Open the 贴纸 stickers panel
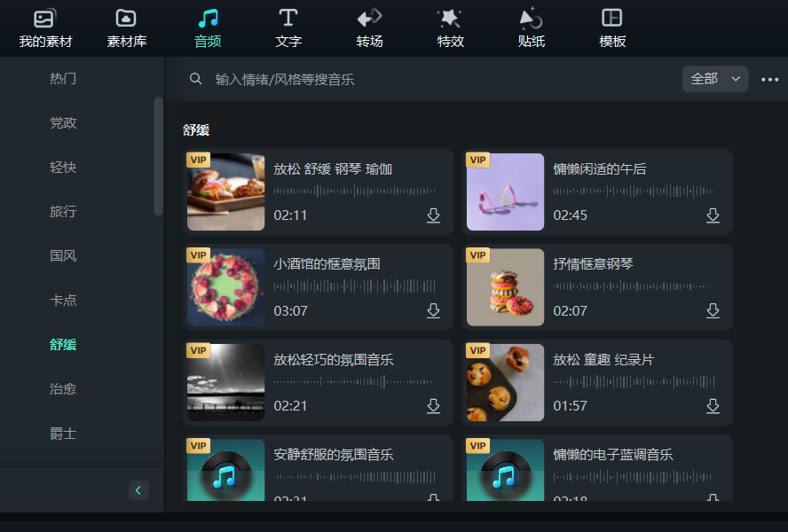Screen dimensions: 788x532 [x=530, y=27]
